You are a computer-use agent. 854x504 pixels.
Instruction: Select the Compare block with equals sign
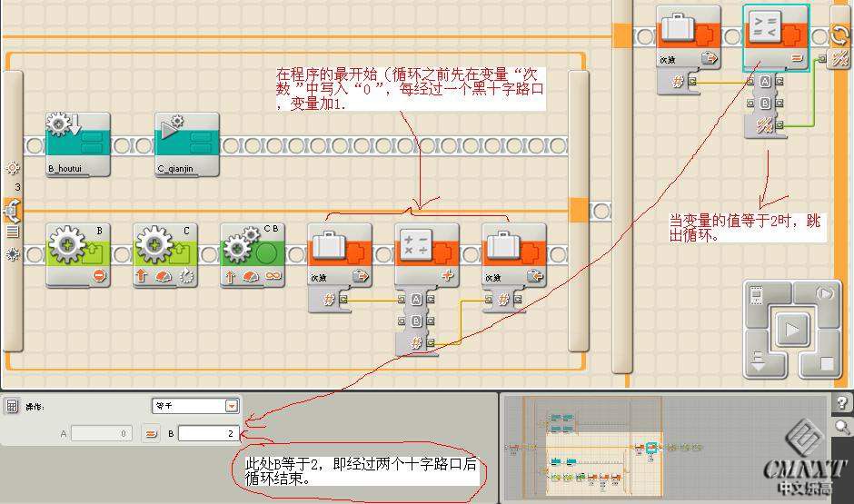pyautogui.click(x=776, y=38)
